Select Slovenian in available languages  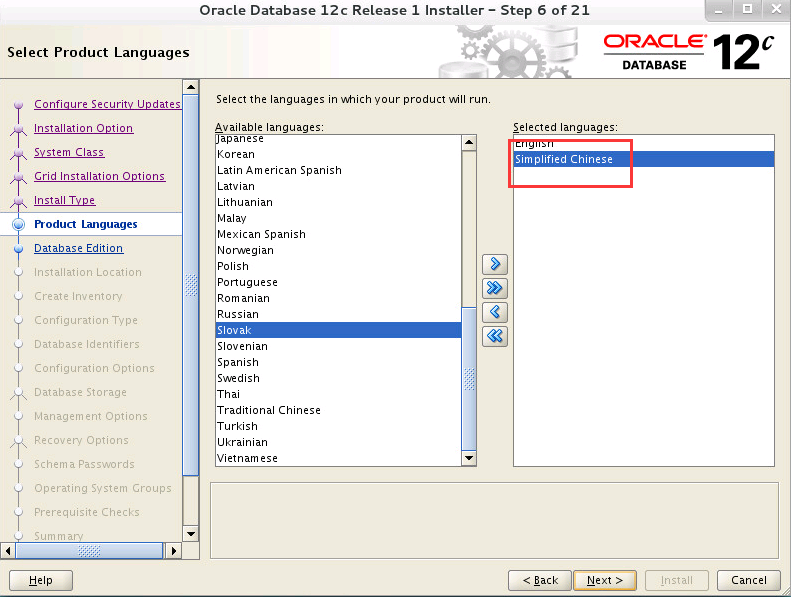pyautogui.click(x=338, y=346)
